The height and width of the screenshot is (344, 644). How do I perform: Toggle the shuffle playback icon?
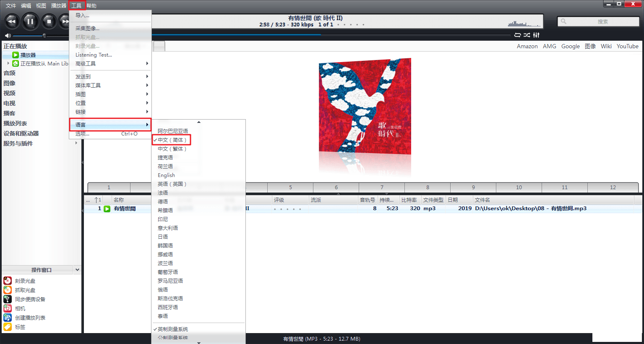click(x=527, y=35)
